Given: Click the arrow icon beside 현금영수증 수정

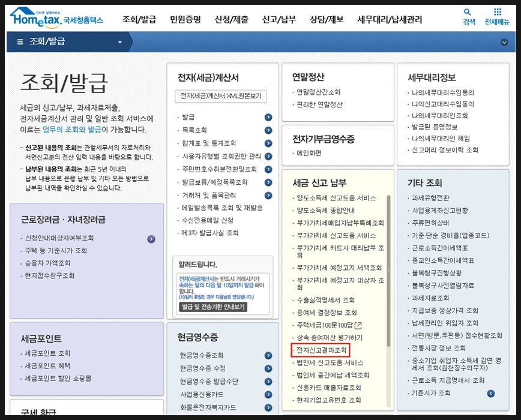Looking at the screenshot, I should [268, 368].
